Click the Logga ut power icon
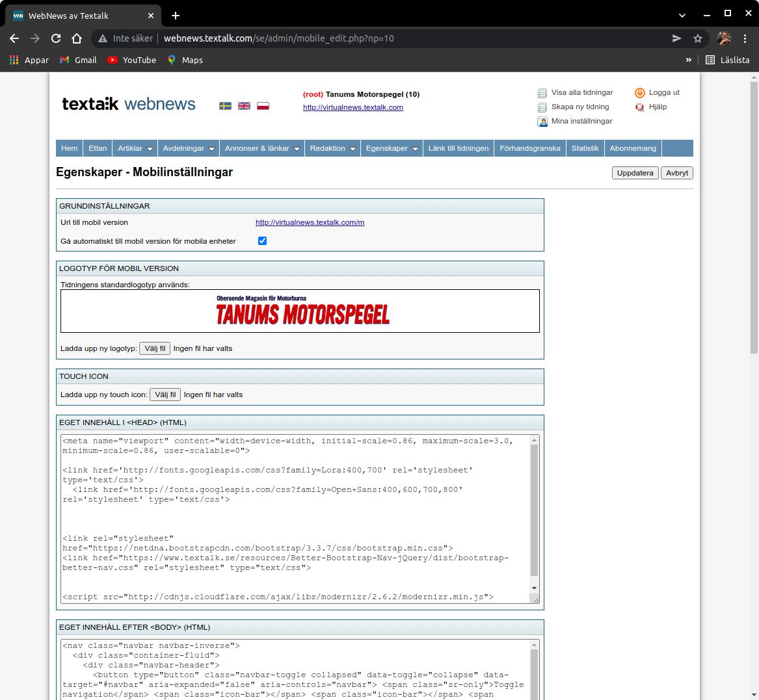This screenshot has height=700, width=759. (640, 93)
